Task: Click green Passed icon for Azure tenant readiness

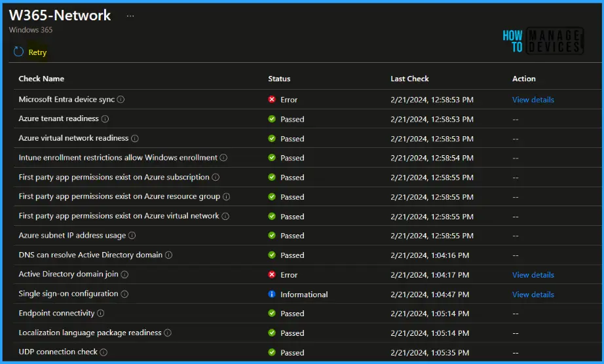Action: pos(272,119)
